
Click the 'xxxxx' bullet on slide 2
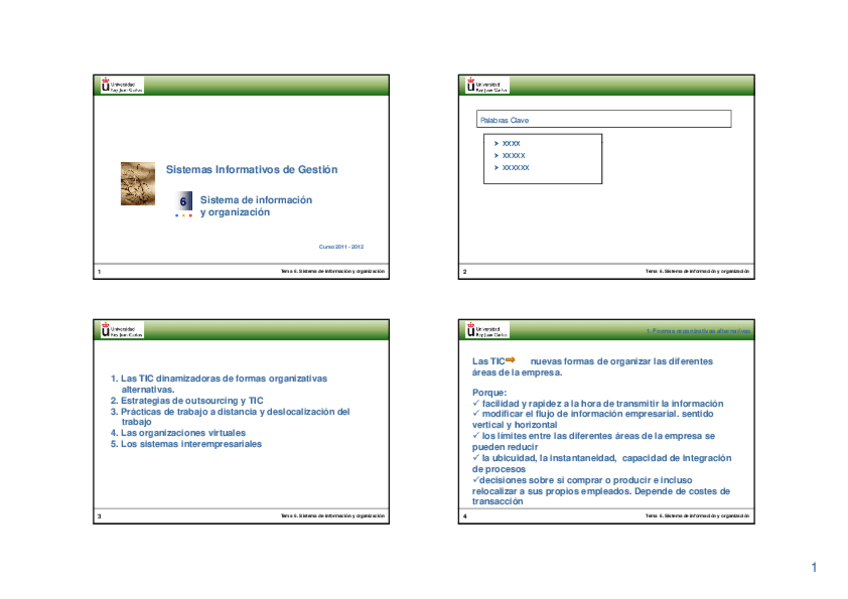click(x=509, y=155)
